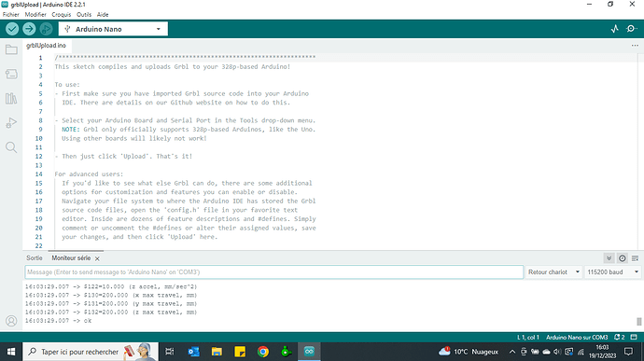Screen dimensions: 644x361
Task: Switch to the Sortie output tab
Action: [x=35, y=257]
